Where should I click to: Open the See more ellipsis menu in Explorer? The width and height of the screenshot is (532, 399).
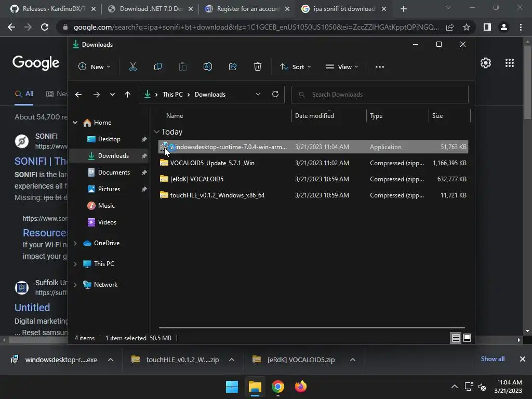coord(380,67)
